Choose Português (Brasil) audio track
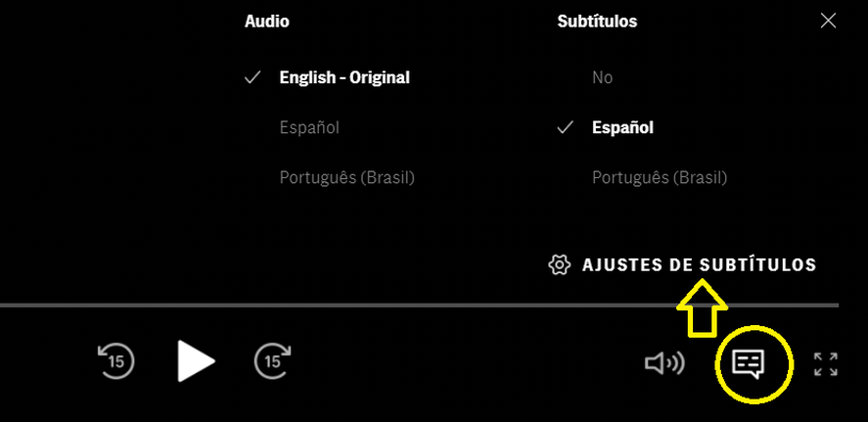Image resolution: width=868 pixels, height=422 pixels. tap(347, 177)
